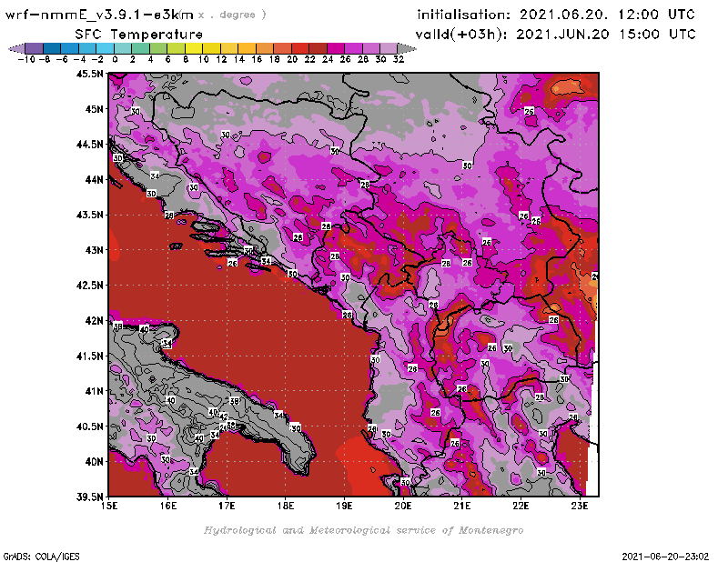Screen dimensions: 728x562
Task: Click the '42N' latitude axis label
Action: point(95,321)
